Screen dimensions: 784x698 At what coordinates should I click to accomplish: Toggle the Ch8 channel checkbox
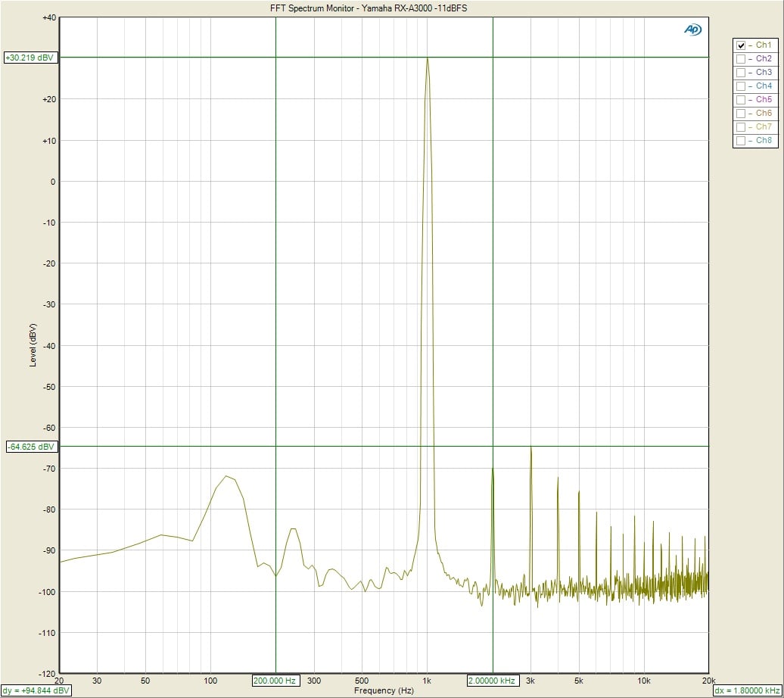(x=741, y=141)
